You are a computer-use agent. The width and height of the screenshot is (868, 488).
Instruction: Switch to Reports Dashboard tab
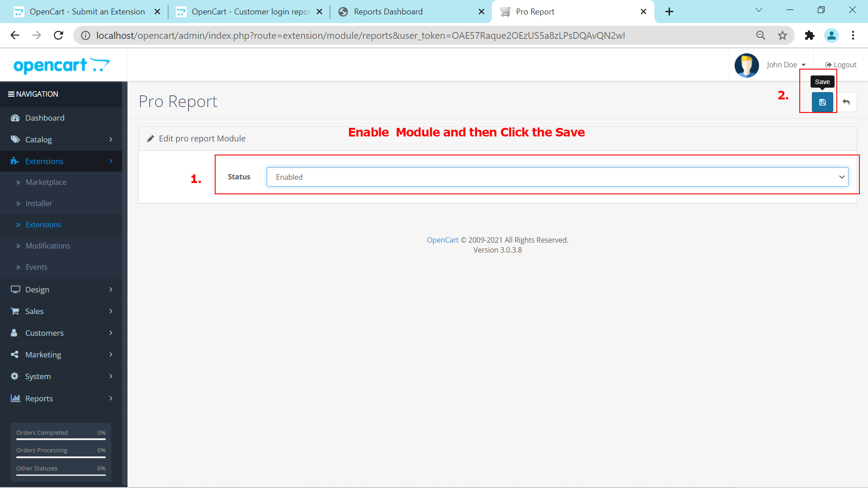[x=388, y=12]
